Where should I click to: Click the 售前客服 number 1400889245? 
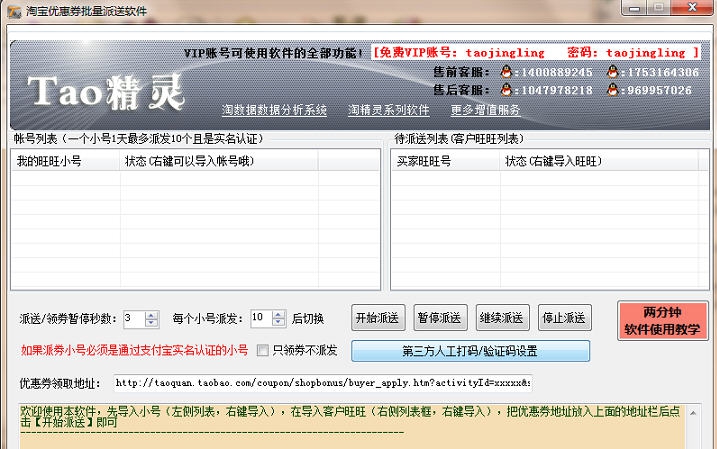(556, 72)
